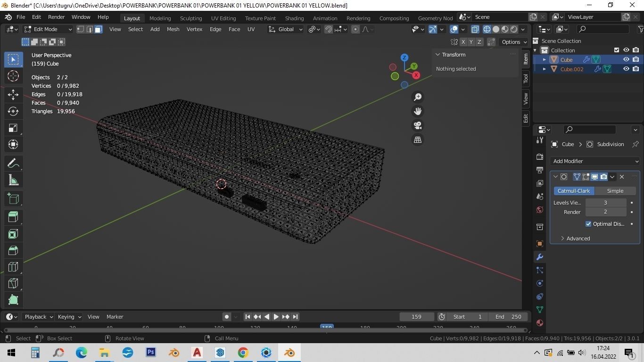Viewport: 644px width, 362px height.
Task: Activate the Scale tool
Action: [13, 128]
